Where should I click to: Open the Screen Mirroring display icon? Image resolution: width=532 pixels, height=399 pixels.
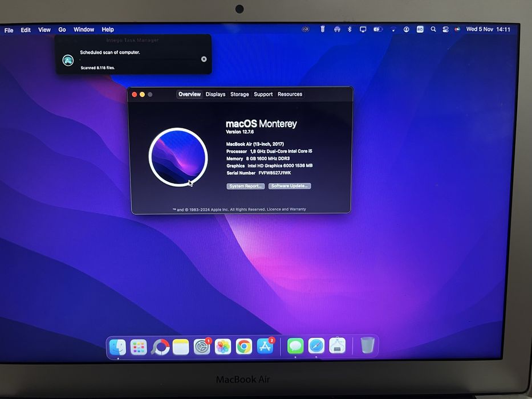(x=363, y=30)
